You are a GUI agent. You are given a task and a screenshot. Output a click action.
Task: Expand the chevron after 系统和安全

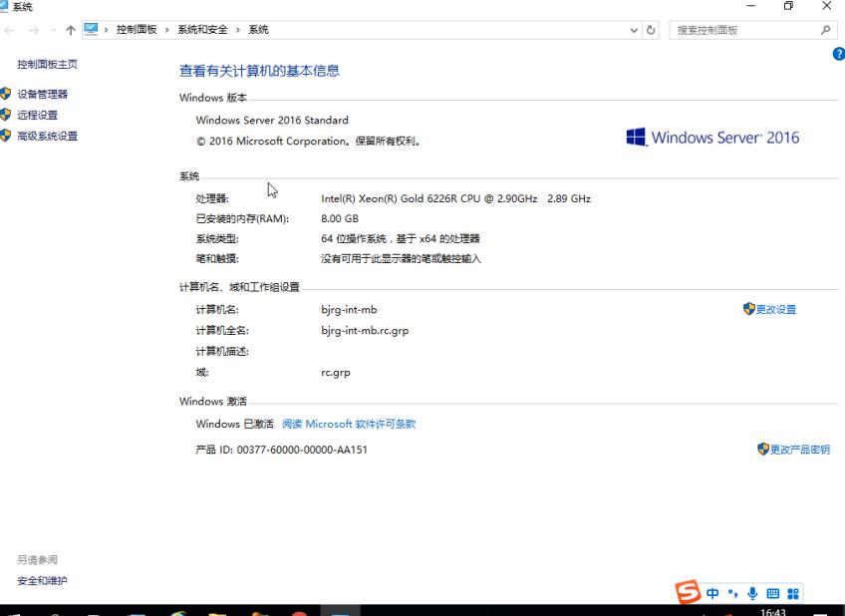[x=238, y=29]
